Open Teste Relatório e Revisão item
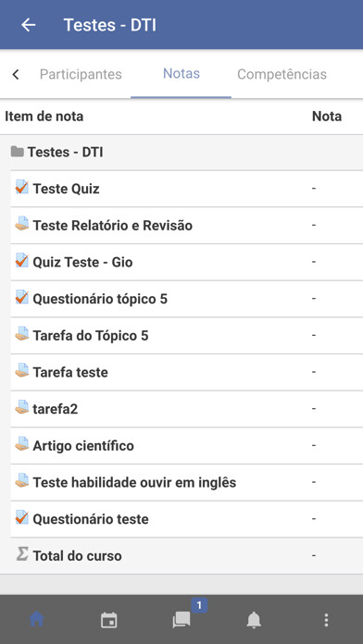The image size is (363, 644). pyautogui.click(x=187, y=226)
